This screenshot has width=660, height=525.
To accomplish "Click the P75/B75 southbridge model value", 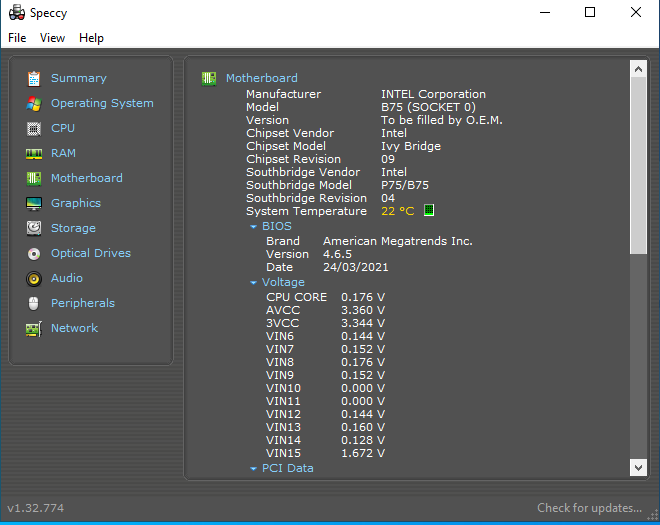I will 405,185.
